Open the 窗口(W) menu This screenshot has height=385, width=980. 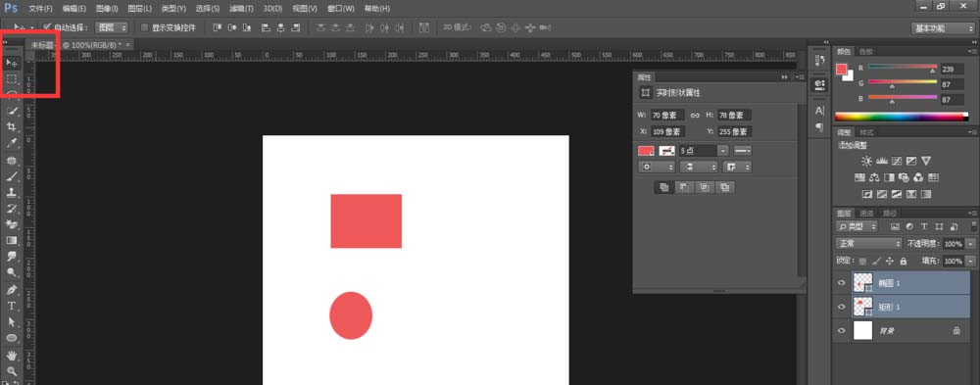pyautogui.click(x=341, y=9)
